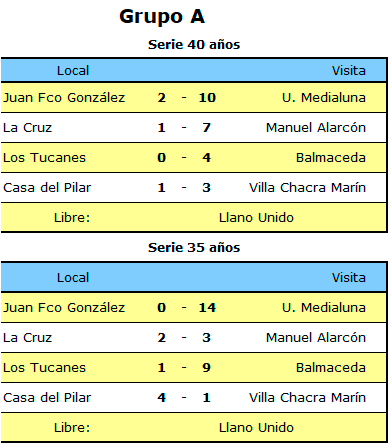Click score 14 in Serie 35 table
The height and width of the screenshot is (443, 388).
pos(207,308)
